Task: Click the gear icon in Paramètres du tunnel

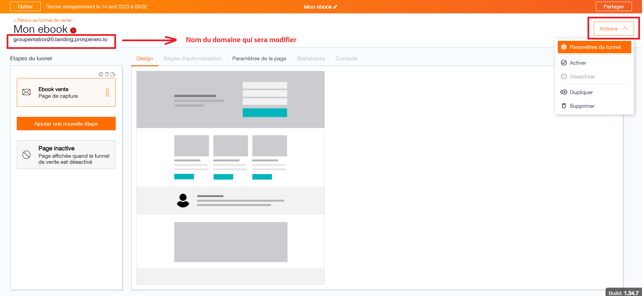Action: tap(564, 47)
